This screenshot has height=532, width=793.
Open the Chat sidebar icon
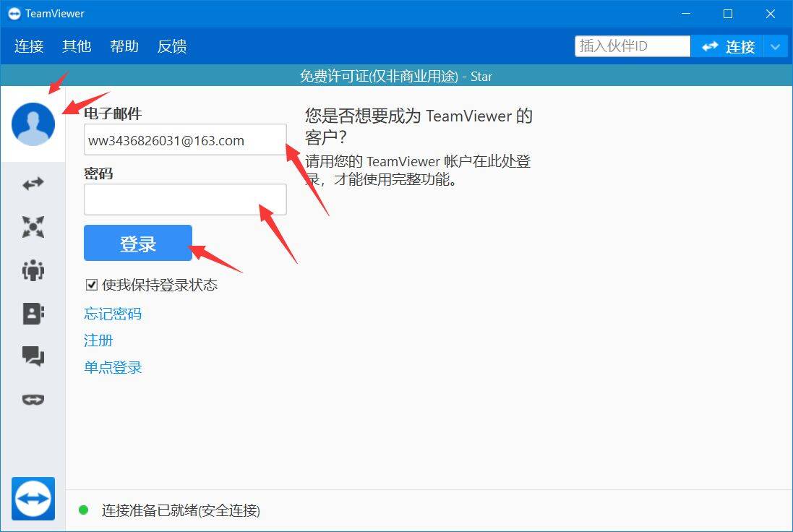coord(33,356)
